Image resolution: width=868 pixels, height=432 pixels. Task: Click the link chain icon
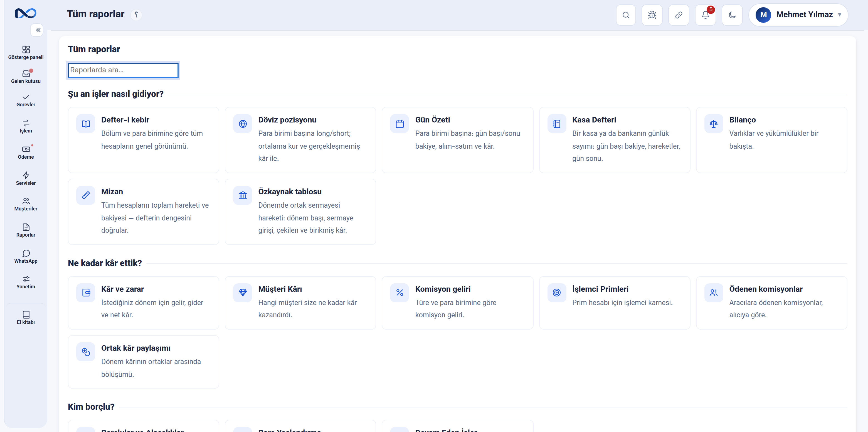click(679, 15)
